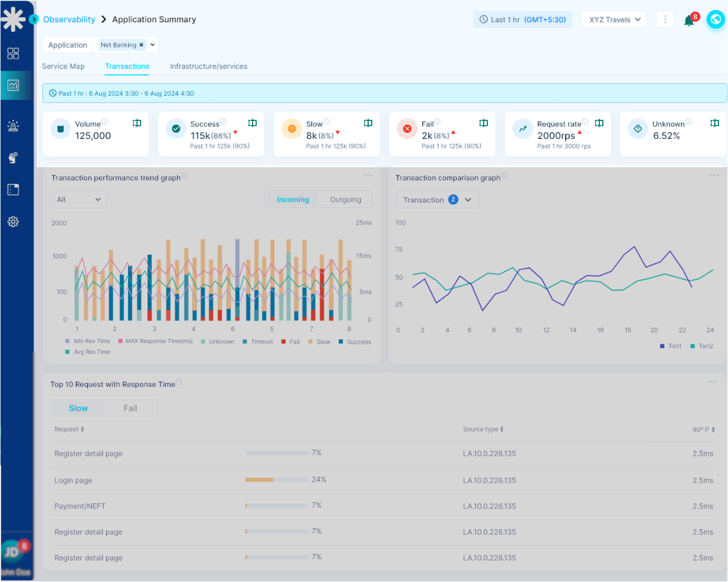Remove the Net Banking application tag
The image size is (728, 582).
(141, 45)
